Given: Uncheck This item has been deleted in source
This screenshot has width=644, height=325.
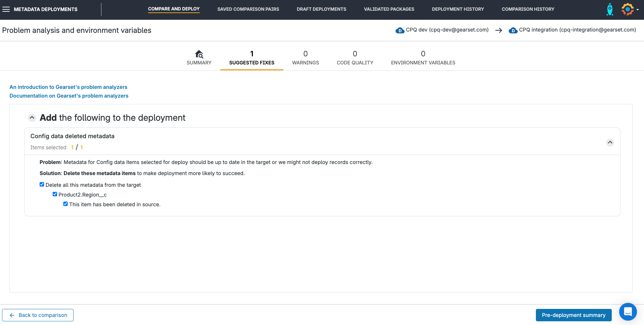Looking at the screenshot, I should coord(65,204).
